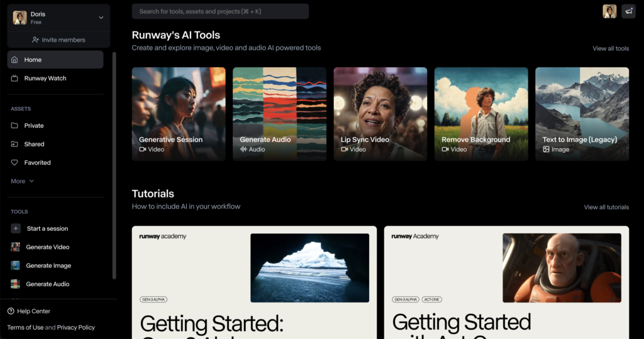Image resolution: width=644 pixels, height=339 pixels.
Task: Click the Generate Image tool icon in sidebar
Action: coord(15,265)
